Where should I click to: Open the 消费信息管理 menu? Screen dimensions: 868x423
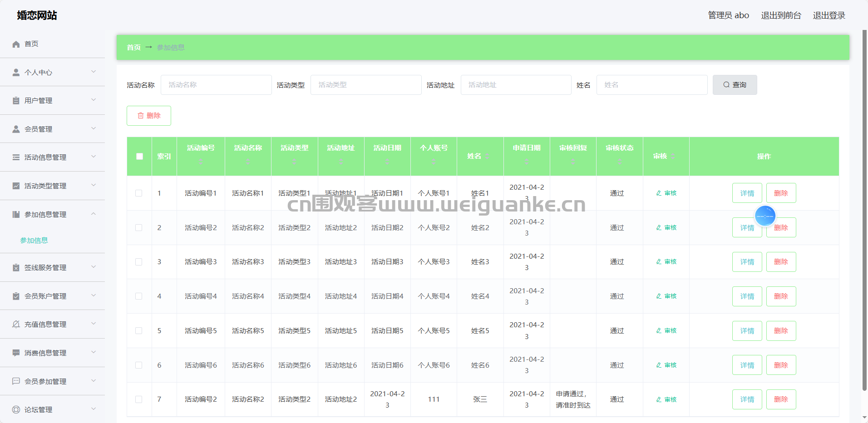(45, 353)
